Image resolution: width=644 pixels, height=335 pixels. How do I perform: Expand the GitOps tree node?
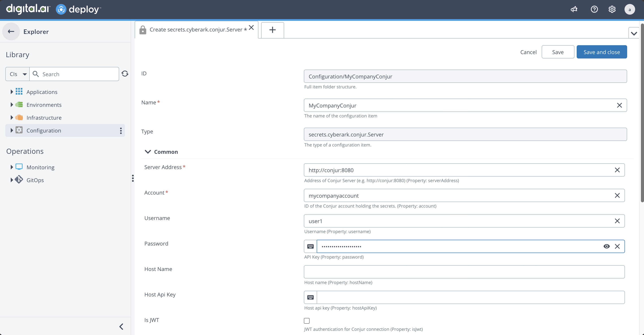point(12,180)
